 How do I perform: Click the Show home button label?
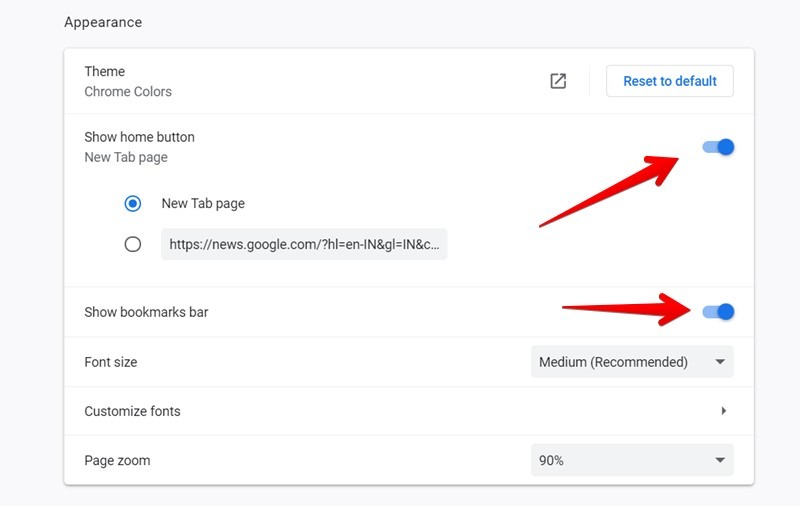139,137
